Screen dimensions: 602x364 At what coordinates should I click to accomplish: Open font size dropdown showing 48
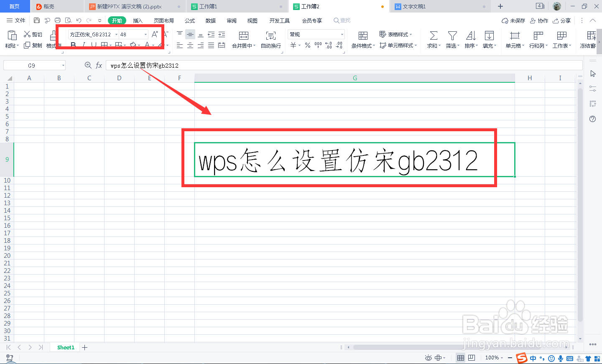coord(145,34)
